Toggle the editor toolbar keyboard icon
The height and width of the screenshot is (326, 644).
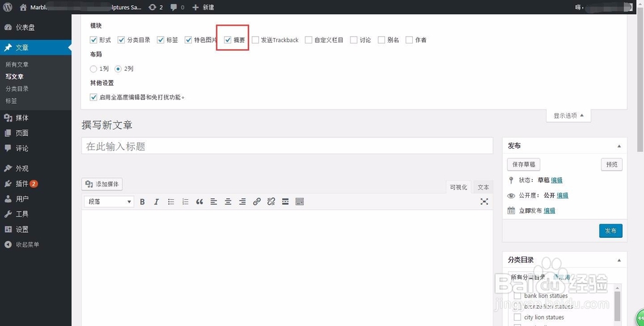point(300,202)
